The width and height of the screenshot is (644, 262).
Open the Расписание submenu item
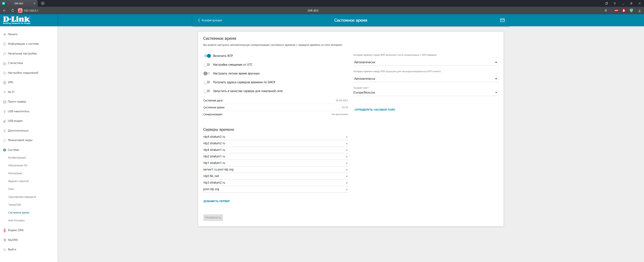[x=15, y=173]
